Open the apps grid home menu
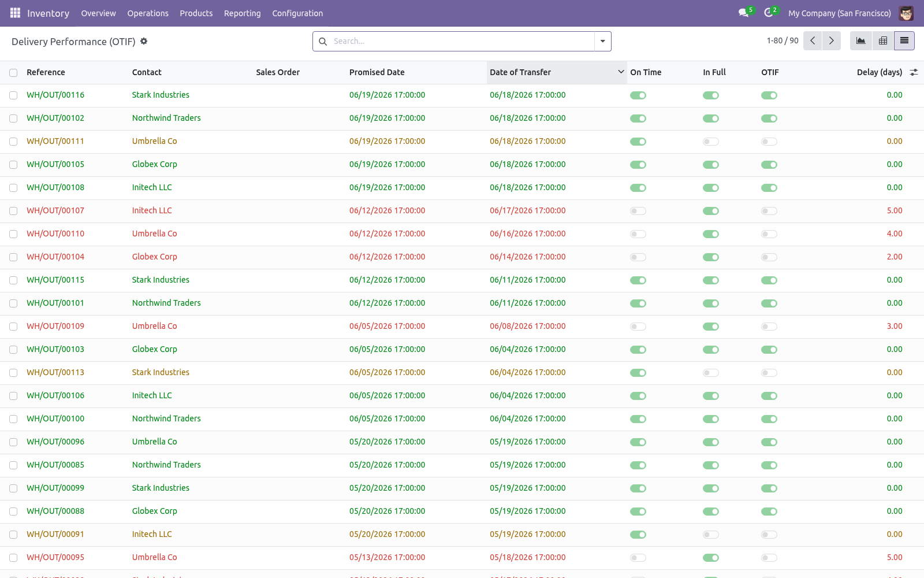The width and height of the screenshot is (924, 578). coord(15,13)
